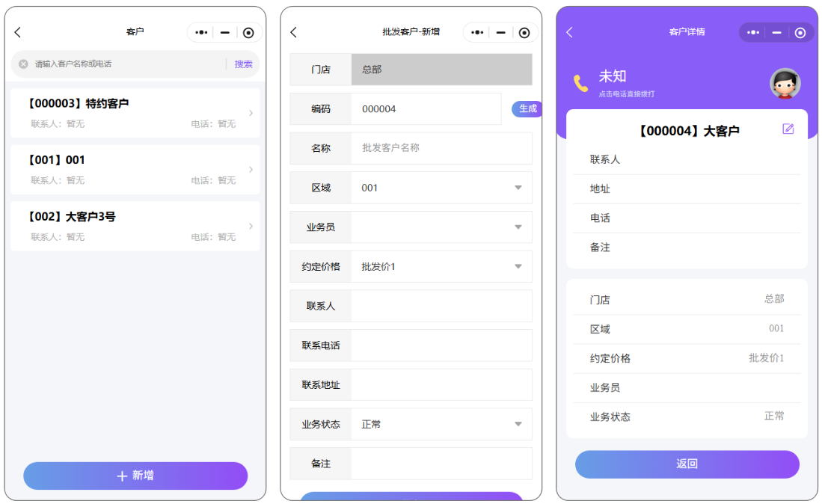Click 业务状态 正常 row in 客户详情

click(x=687, y=417)
